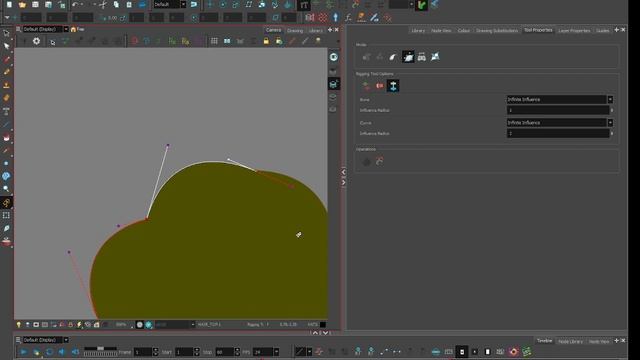Image resolution: width=640 pixels, height=360 pixels.
Task: Open the workspace 'Default' dropdown in top toolbar
Action: tap(170, 4)
